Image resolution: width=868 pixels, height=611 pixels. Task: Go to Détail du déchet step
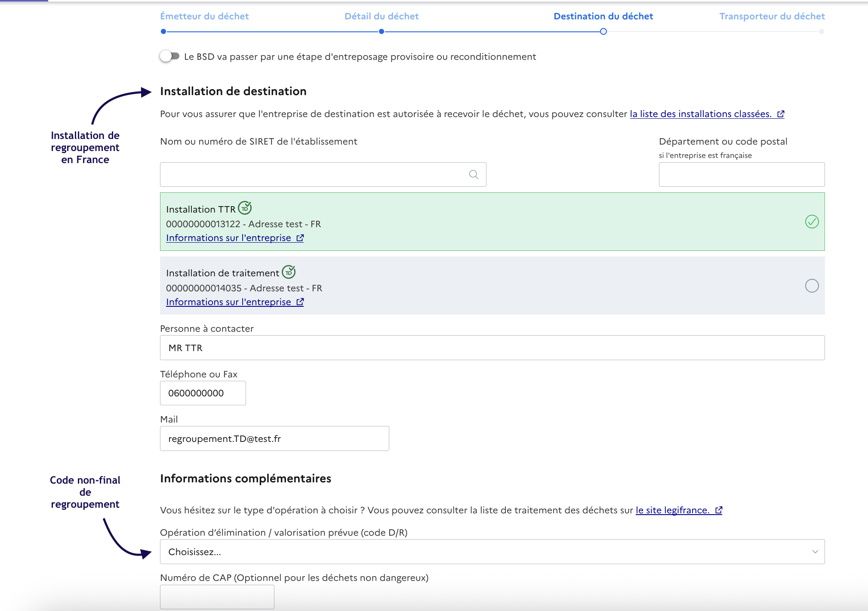point(382,16)
